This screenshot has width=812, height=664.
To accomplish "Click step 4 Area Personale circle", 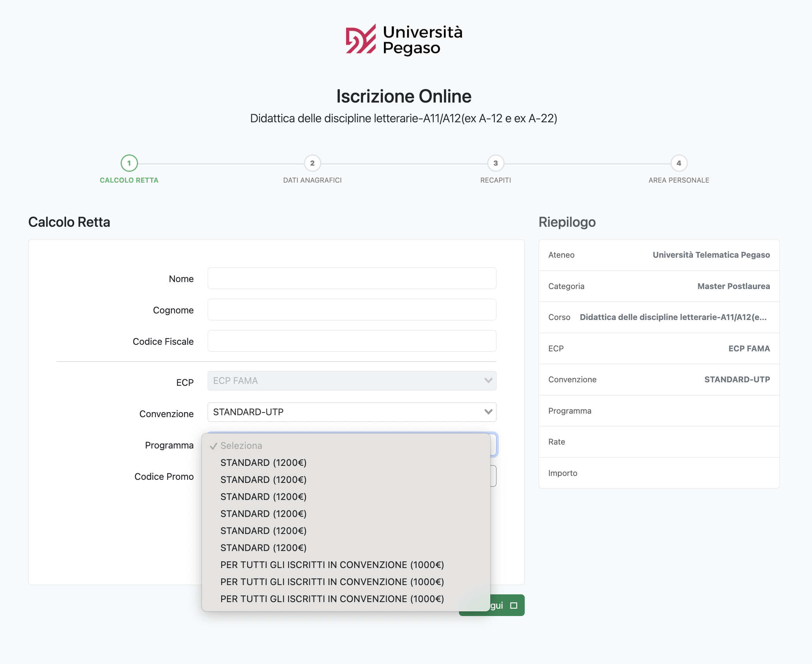I will [679, 163].
